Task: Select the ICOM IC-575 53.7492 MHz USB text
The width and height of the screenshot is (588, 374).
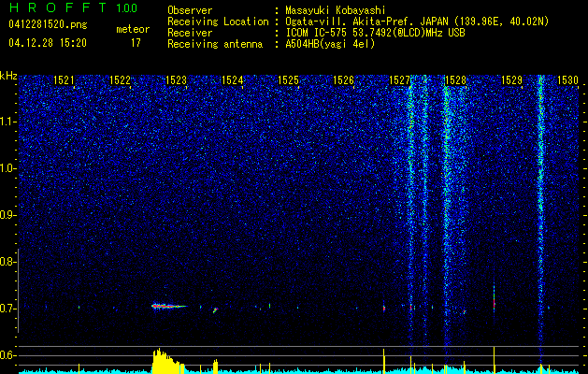Action: [x=375, y=33]
